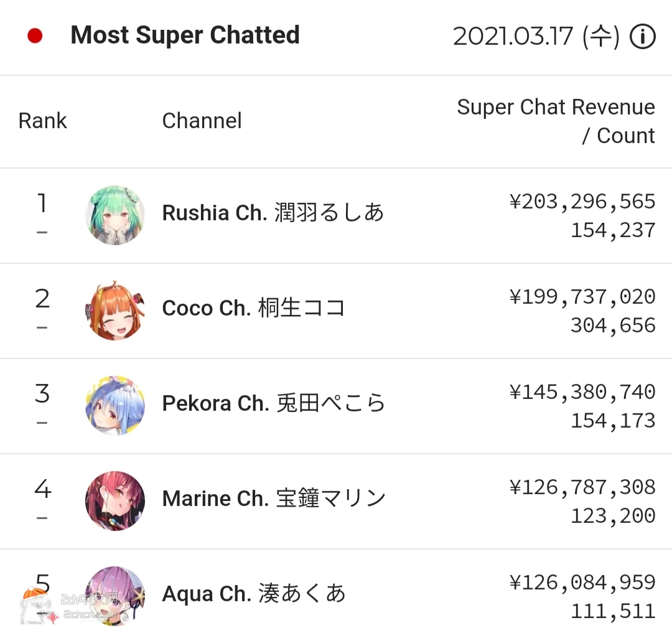Click rank number 3 in the list
The image size is (672, 643).
(x=42, y=393)
